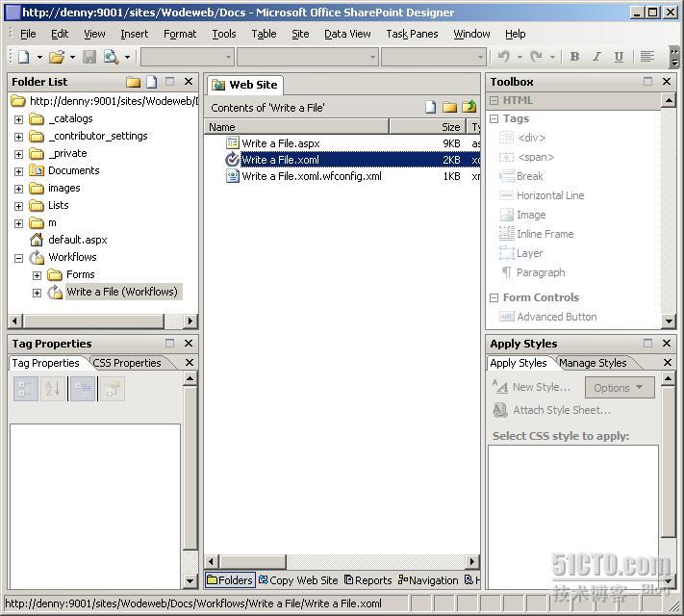Open the File menu
Screen dimensions: 684x616
tap(28, 34)
